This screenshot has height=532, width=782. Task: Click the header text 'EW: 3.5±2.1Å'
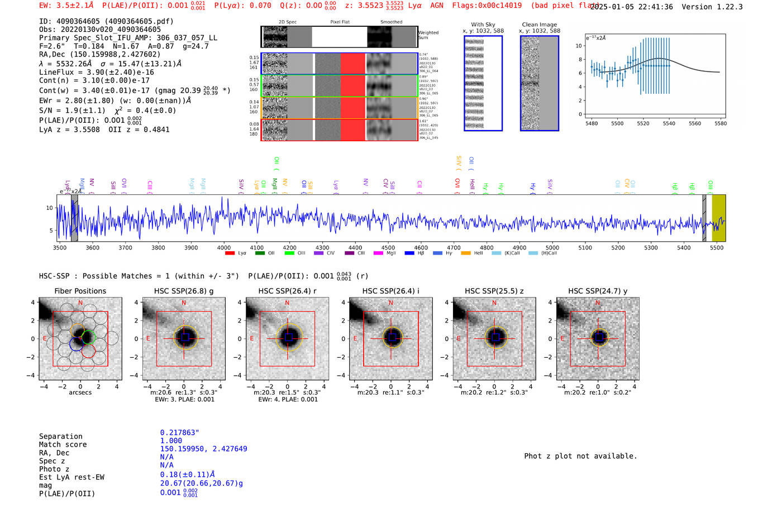[68, 6]
